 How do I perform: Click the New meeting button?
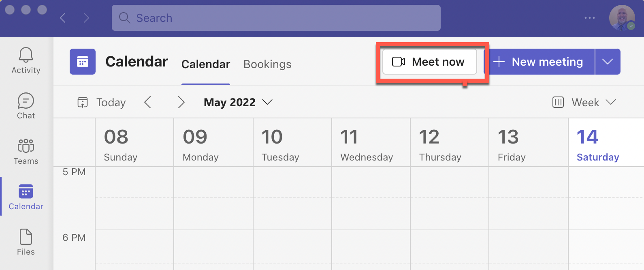[541, 62]
